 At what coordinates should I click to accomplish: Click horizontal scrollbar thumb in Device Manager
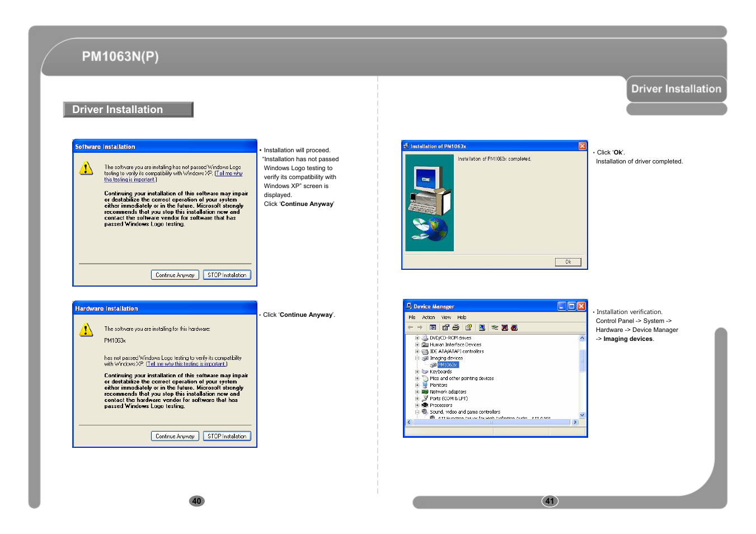pos(492,422)
